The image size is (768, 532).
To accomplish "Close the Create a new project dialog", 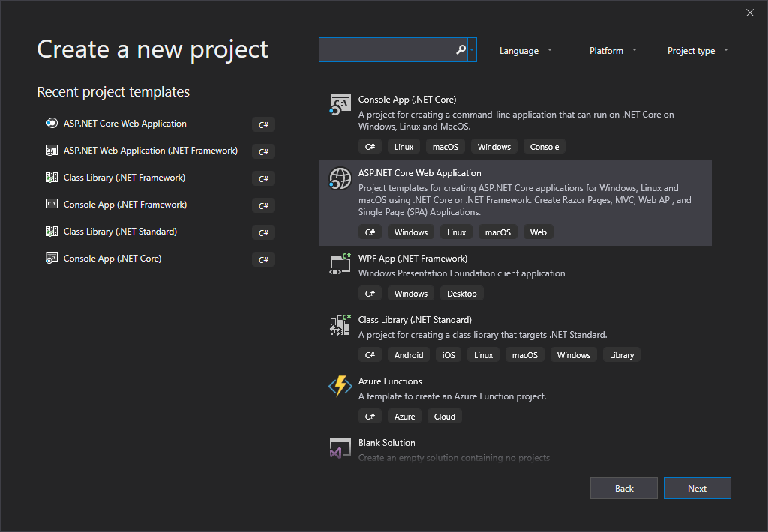I will 749,13.
